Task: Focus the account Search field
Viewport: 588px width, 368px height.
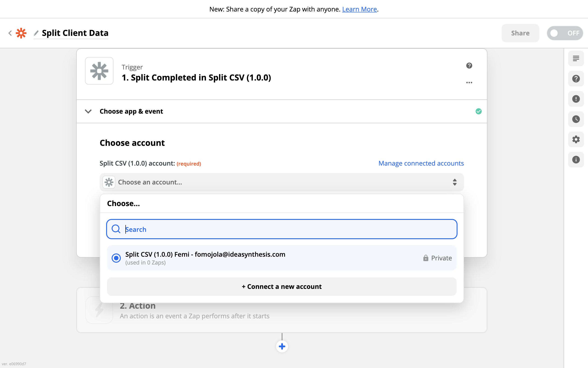Action: click(x=282, y=229)
